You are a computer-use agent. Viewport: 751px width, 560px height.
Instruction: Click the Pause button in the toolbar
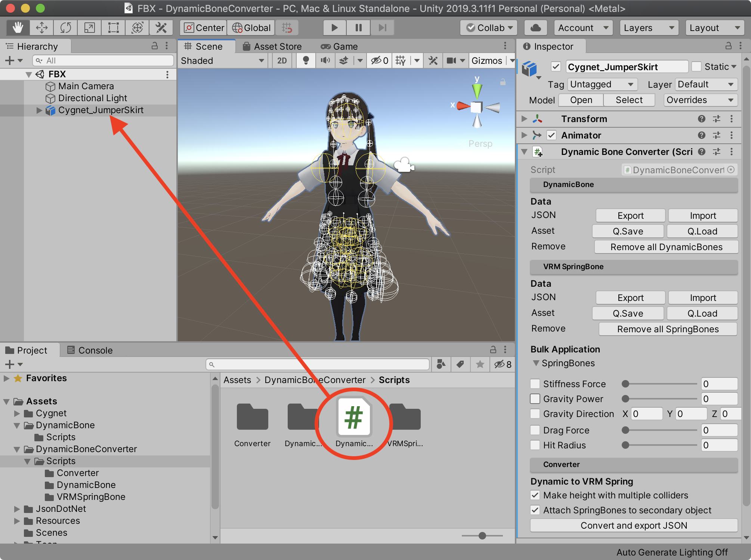pos(358,27)
